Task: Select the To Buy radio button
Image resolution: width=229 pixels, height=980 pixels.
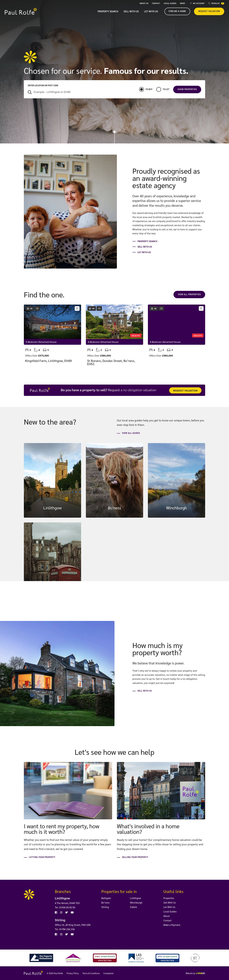Action: point(141,89)
